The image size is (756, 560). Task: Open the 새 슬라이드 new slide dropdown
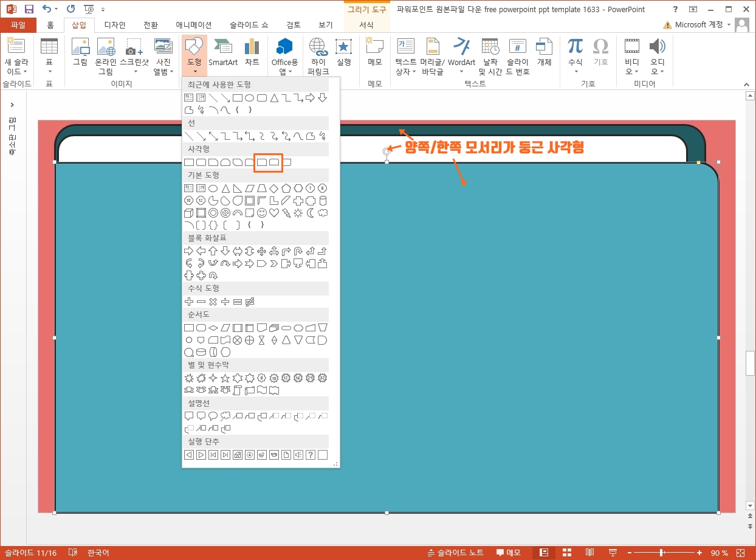coord(16,67)
